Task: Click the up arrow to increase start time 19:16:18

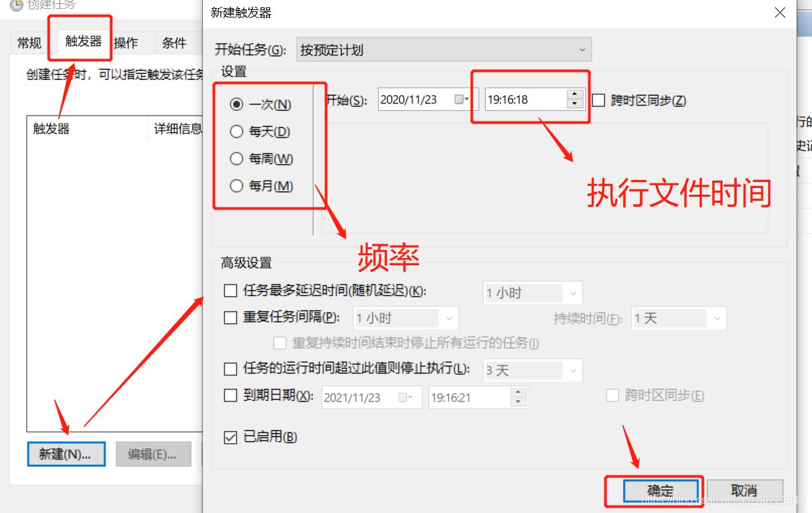Action: [x=575, y=95]
